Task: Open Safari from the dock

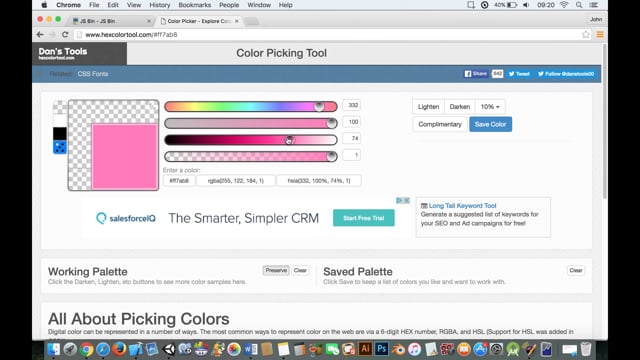Action: [103, 349]
